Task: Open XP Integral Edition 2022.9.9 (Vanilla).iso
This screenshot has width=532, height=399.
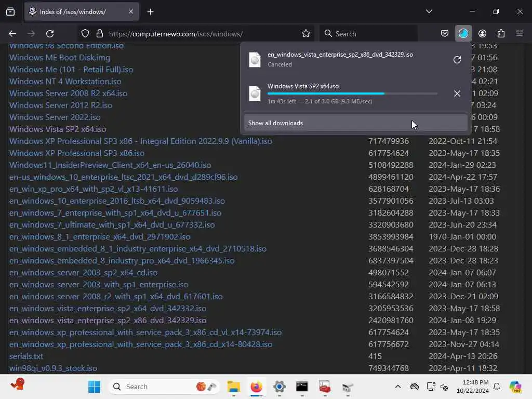Action: pyautogui.click(x=140, y=141)
